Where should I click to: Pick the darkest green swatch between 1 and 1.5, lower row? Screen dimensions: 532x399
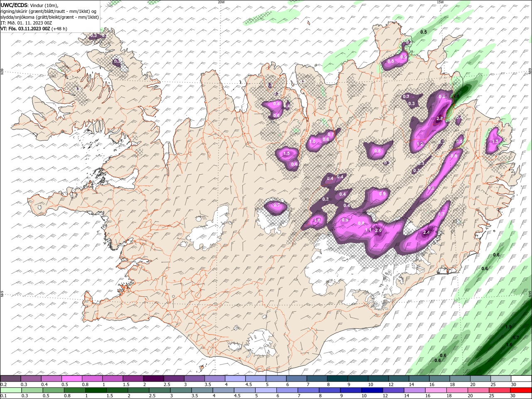[96, 390]
